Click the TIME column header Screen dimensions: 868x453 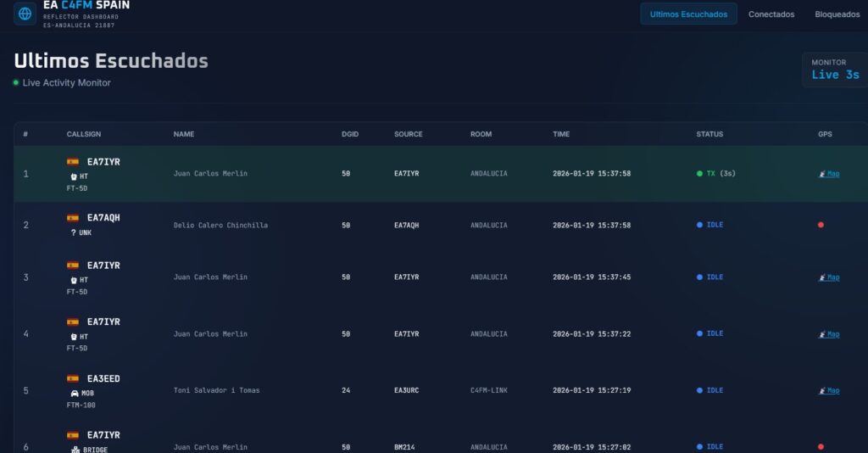[x=561, y=134]
